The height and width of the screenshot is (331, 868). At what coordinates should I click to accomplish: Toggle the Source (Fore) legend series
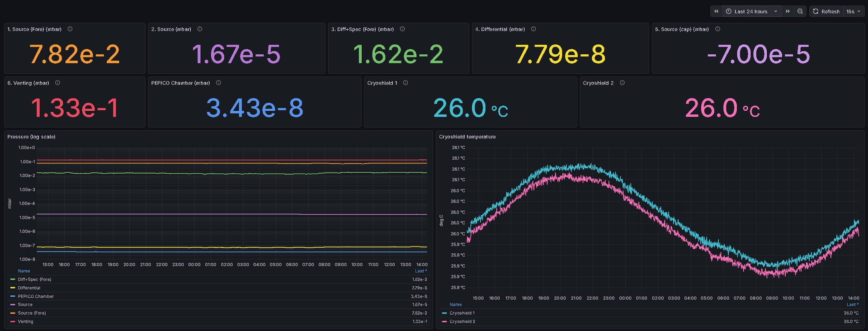click(x=32, y=313)
